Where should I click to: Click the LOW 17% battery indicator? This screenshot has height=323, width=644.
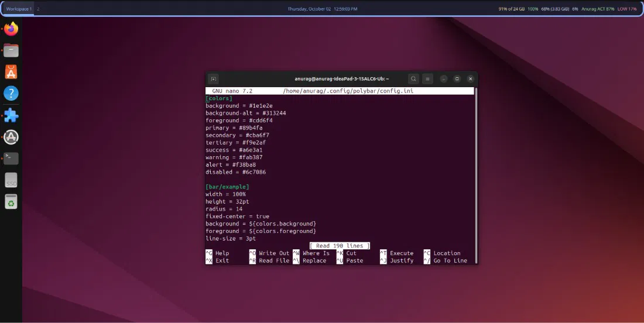pos(627,9)
